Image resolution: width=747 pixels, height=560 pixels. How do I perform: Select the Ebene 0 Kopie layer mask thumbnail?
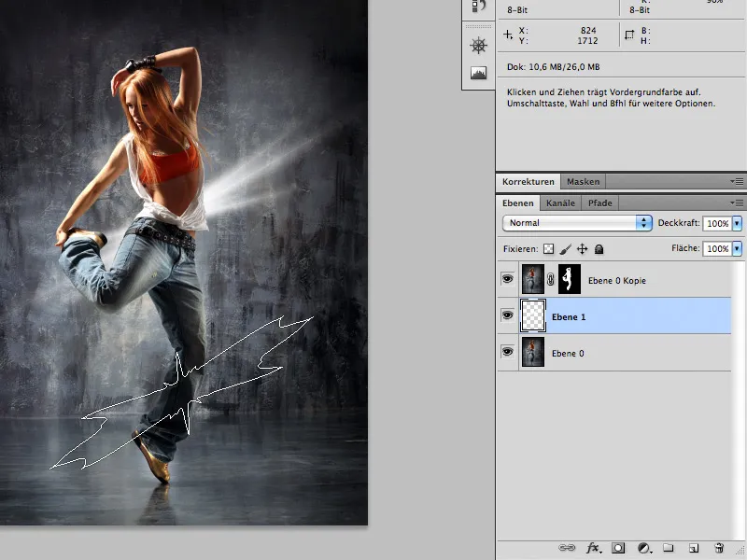coord(570,279)
